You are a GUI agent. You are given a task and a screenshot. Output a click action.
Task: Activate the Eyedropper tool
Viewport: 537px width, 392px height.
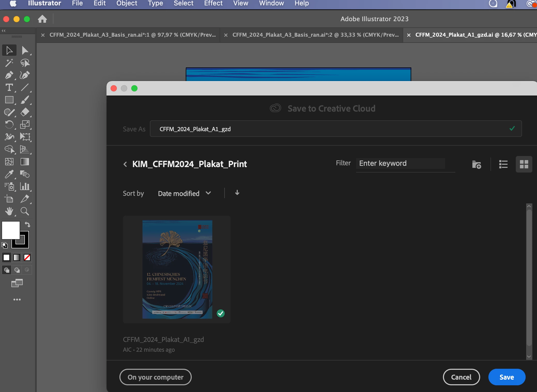[x=9, y=174]
